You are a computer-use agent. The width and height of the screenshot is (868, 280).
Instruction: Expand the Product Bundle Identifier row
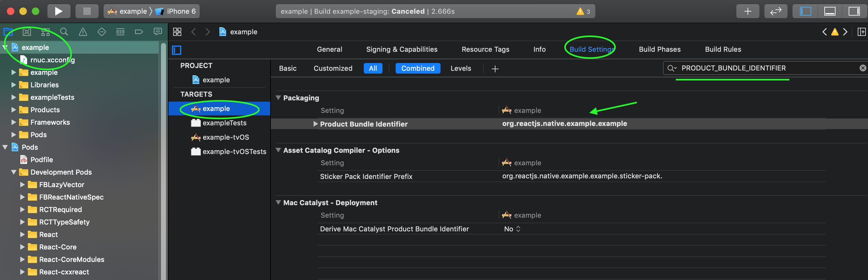315,124
